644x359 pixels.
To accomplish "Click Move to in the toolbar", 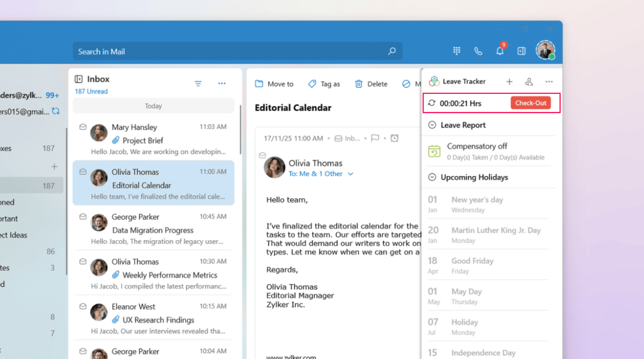I will (x=274, y=84).
